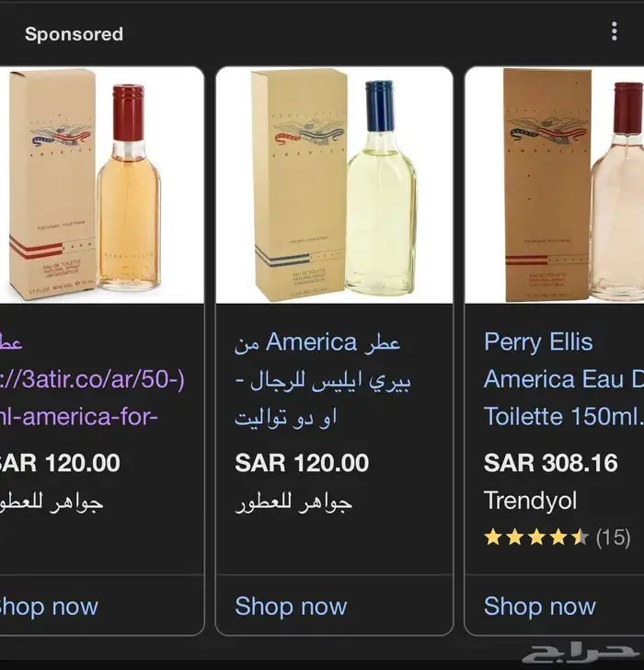Viewport: 644px width, 670px height.
Task: Open the Arabic America perfume title link
Action: [317, 380]
